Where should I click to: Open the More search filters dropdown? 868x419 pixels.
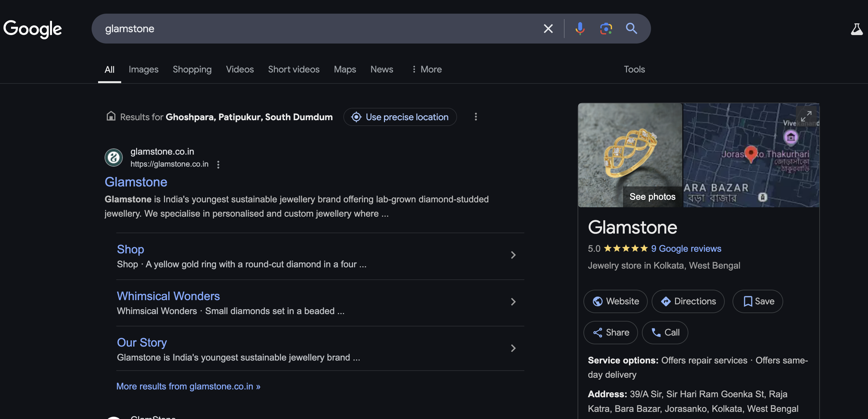pos(427,70)
